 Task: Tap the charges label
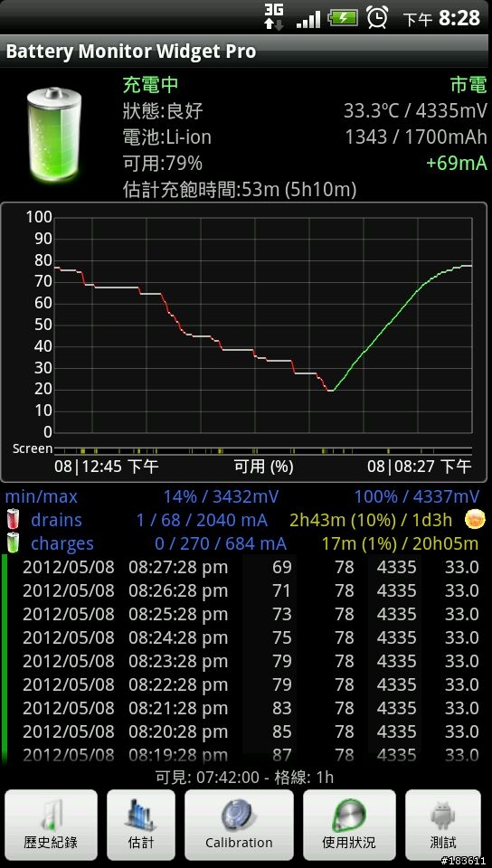62,543
